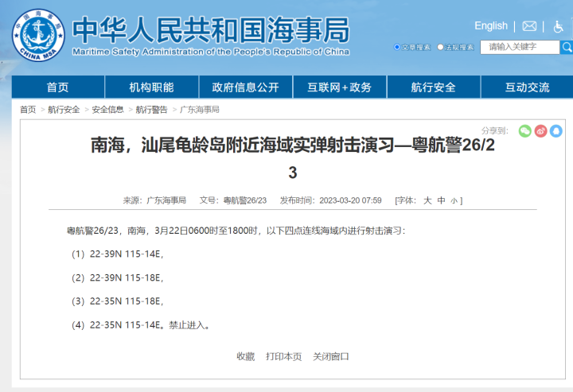The height and width of the screenshot is (392, 573).
Task: Open the 航行安全 navigation tab
Action: 434,87
